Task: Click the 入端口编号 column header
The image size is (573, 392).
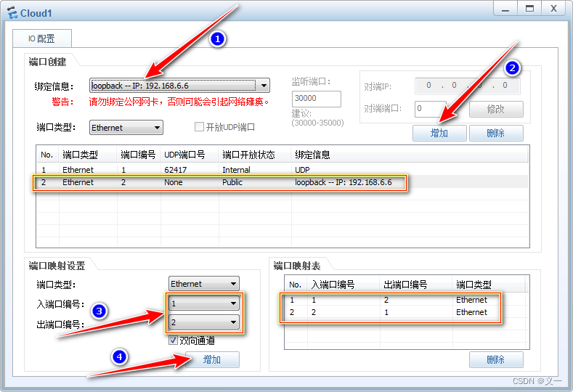Action: pos(344,285)
